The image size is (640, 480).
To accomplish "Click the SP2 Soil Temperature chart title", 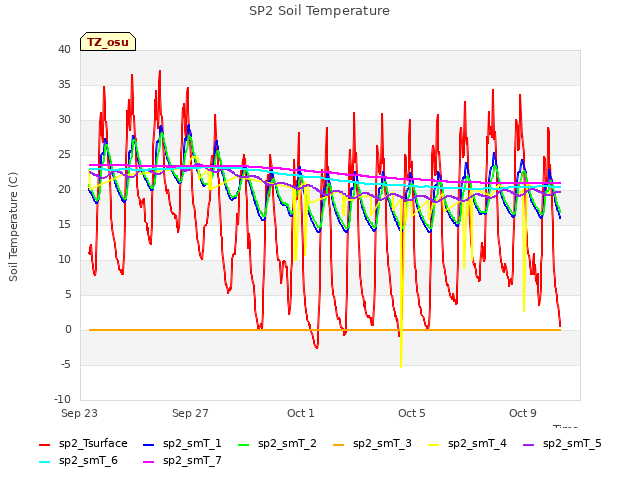I will click(x=319, y=11).
